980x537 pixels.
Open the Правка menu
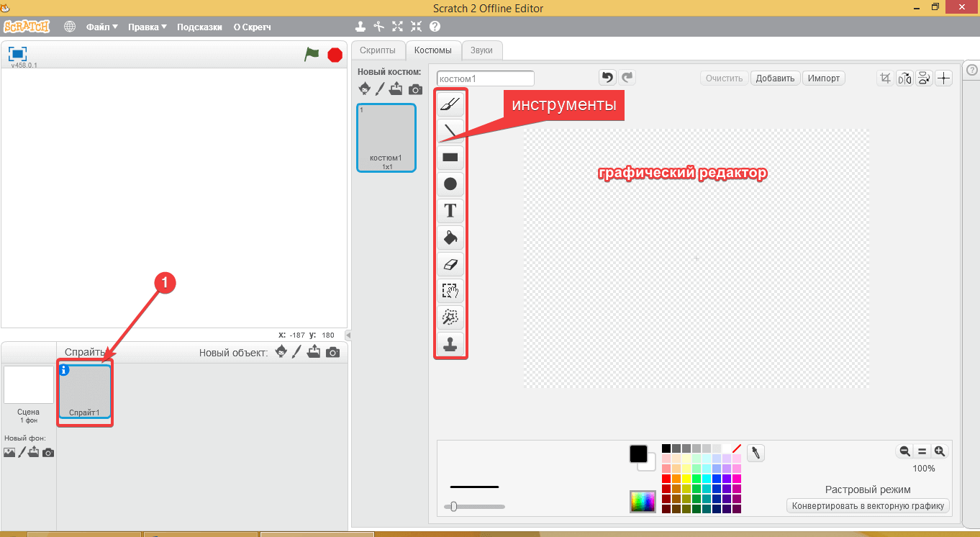(x=147, y=27)
